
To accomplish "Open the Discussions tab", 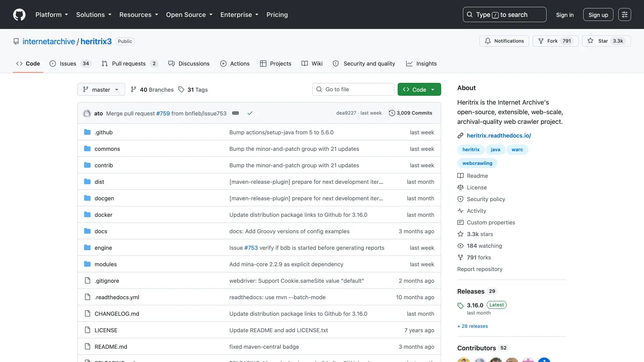I will click(189, 64).
